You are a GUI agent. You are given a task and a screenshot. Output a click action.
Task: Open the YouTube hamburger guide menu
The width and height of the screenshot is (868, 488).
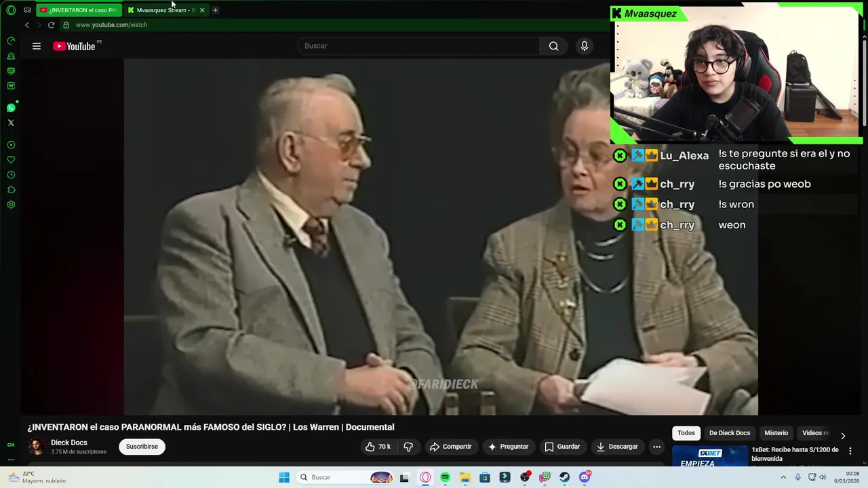[37, 46]
